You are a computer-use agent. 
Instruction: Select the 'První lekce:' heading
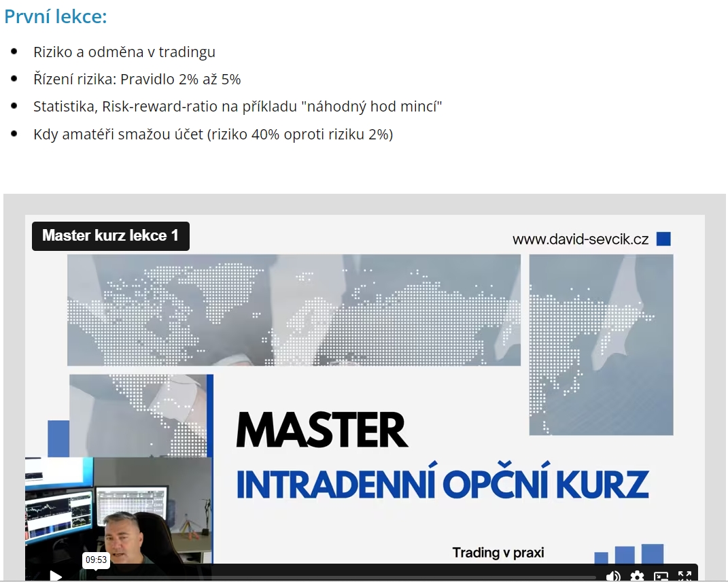coord(56,16)
